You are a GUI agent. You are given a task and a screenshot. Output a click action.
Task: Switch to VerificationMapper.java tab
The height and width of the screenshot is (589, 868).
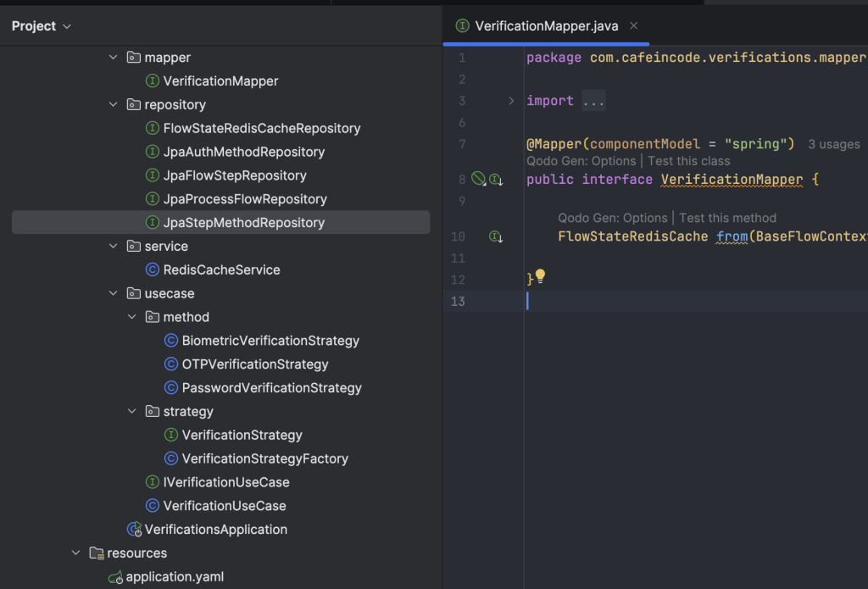pos(546,26)
